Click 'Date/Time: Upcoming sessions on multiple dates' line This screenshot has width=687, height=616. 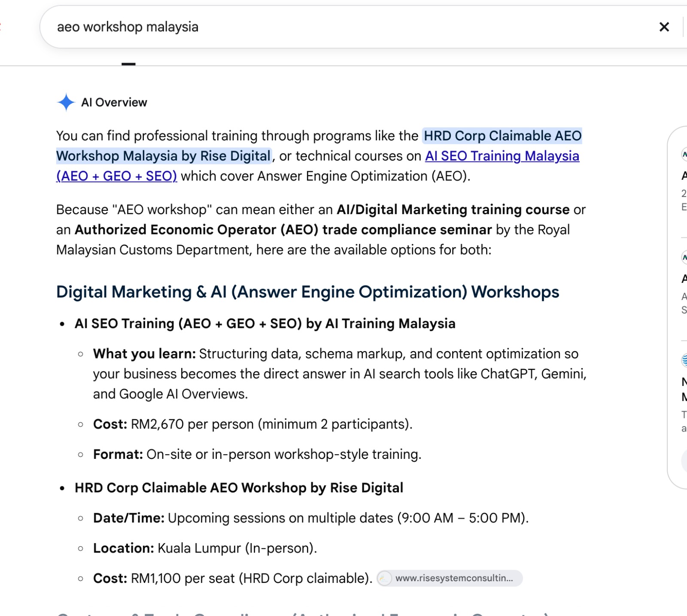[311, 518]
